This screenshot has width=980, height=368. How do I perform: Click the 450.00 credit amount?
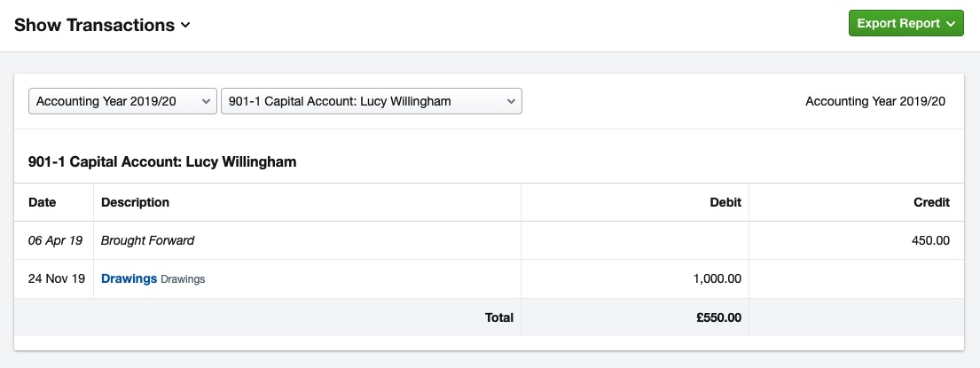click(x=931, y=240)
